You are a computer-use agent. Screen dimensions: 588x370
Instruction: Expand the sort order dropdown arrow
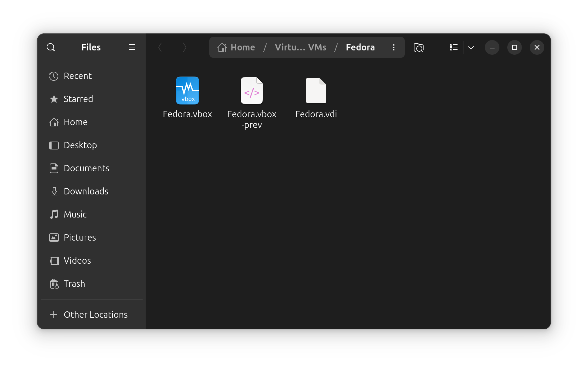coord(471,47)
